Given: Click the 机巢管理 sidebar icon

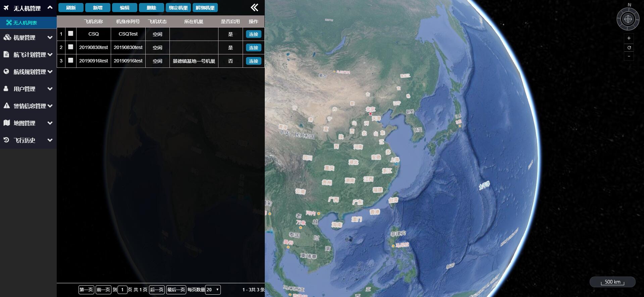Looking at the screenshot, I should tap(7, 37).
